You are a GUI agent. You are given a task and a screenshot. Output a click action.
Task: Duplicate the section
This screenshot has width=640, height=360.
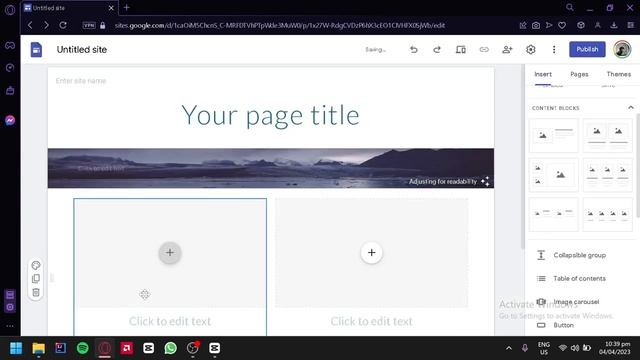tap(36, 279)
